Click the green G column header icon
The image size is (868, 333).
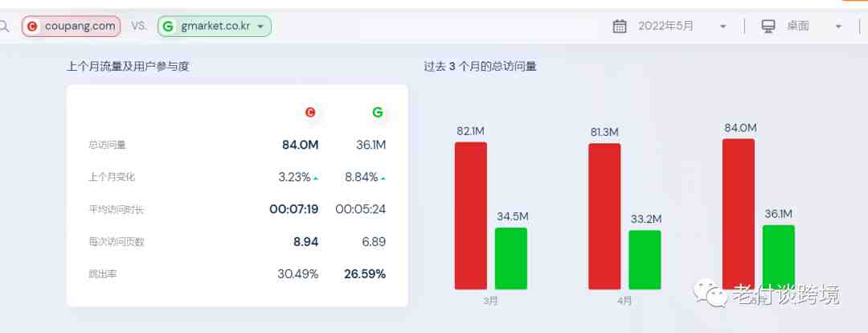coord(378,113)
